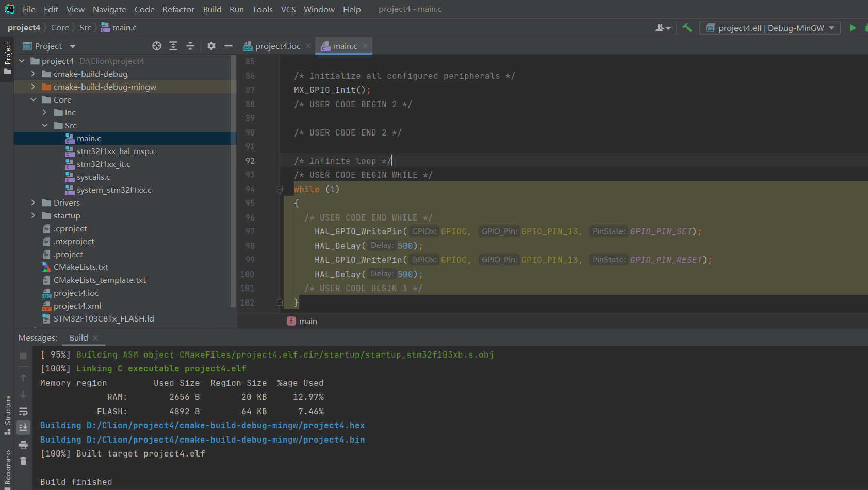This screenshot has height=490, width=868.
Task: Click the Src breadcrumb
Action: 85,28
